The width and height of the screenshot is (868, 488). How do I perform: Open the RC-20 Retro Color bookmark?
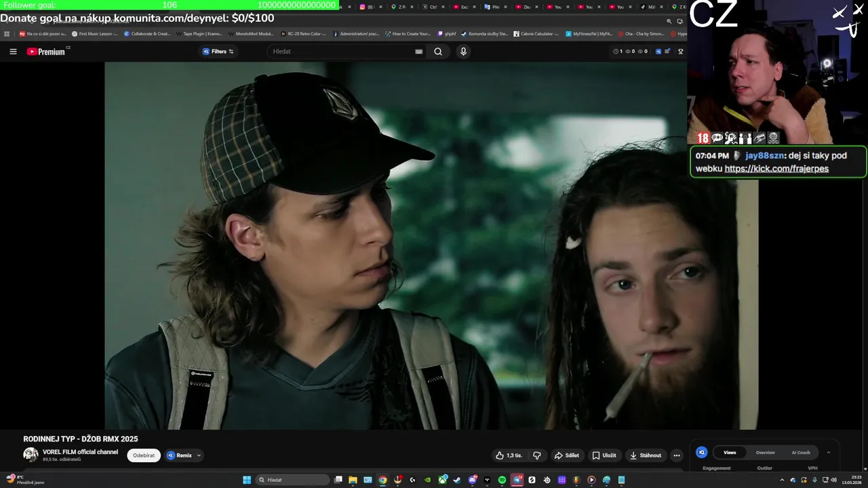(x=303, y=33)
